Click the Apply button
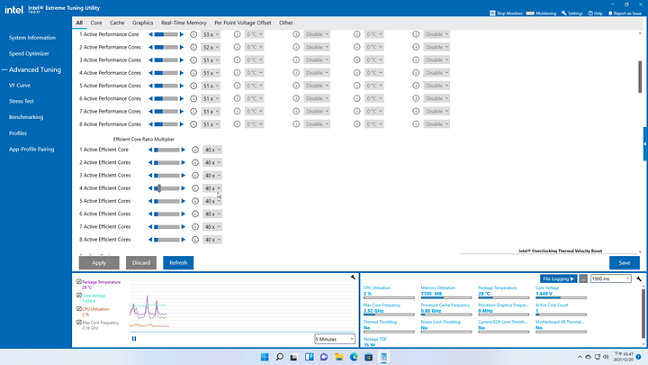This screenshot has height=365, width=648. [99, 262]
